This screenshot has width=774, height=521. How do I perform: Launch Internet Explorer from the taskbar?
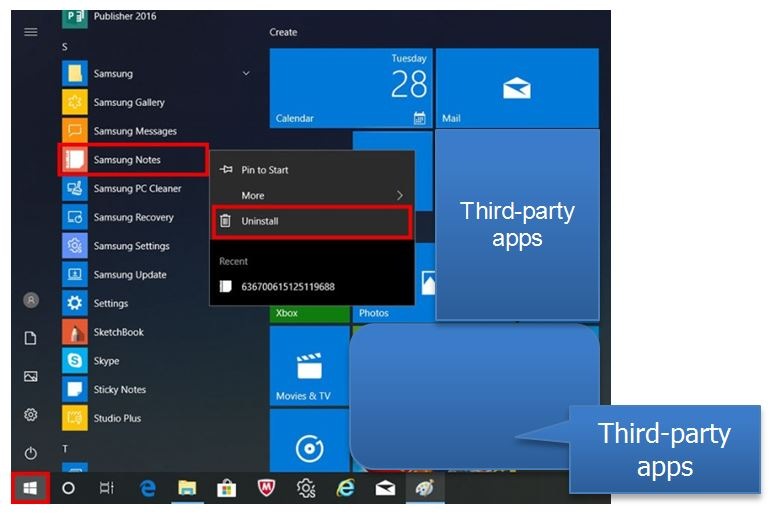coord(346,488)
